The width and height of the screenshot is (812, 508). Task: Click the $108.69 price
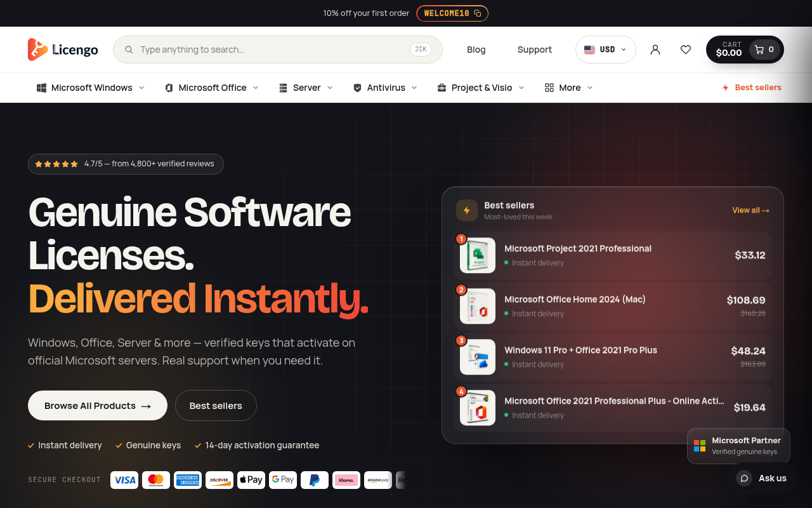tap(746, 300)
